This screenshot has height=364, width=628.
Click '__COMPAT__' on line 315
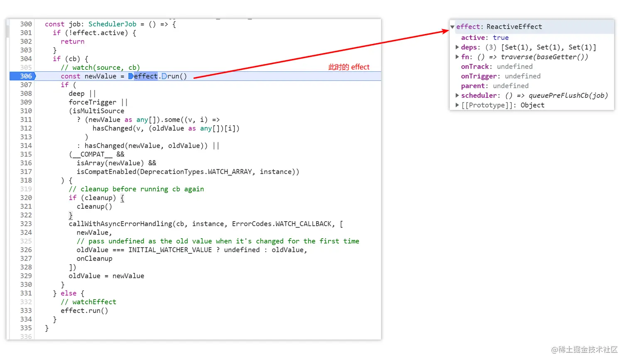point(92,154)
